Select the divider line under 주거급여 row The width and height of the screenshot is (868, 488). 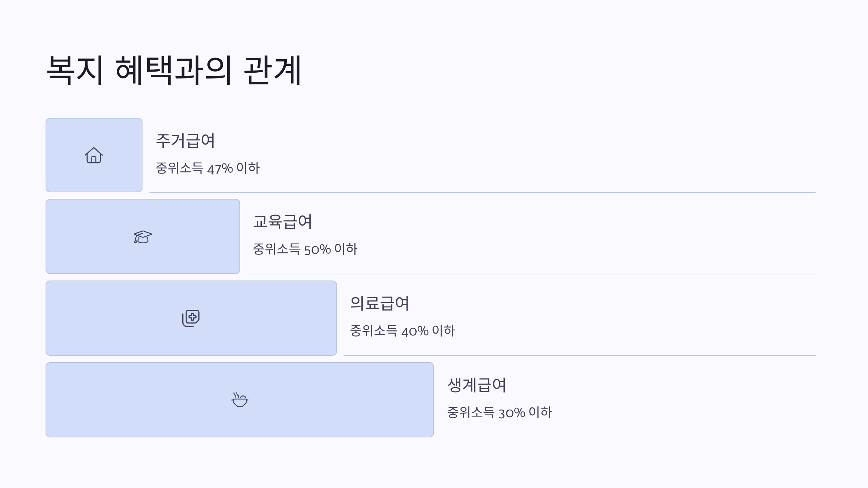coord(482,192)
